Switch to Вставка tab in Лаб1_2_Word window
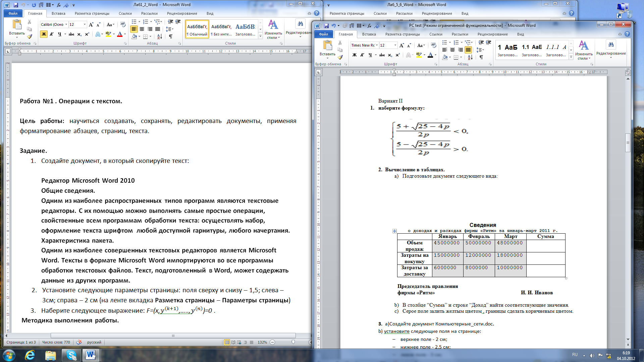This screenshot has width=644, height=362. tap(58, 13)
